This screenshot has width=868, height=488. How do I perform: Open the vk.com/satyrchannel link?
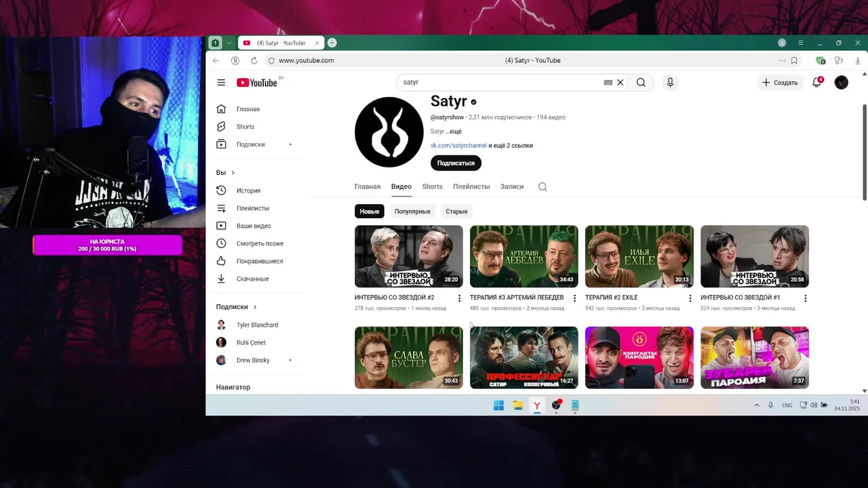[x=458, y=146]
